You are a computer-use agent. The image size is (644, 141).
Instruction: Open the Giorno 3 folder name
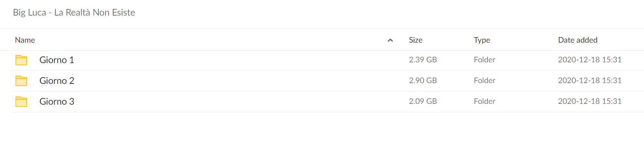click(x=57, y=102)
